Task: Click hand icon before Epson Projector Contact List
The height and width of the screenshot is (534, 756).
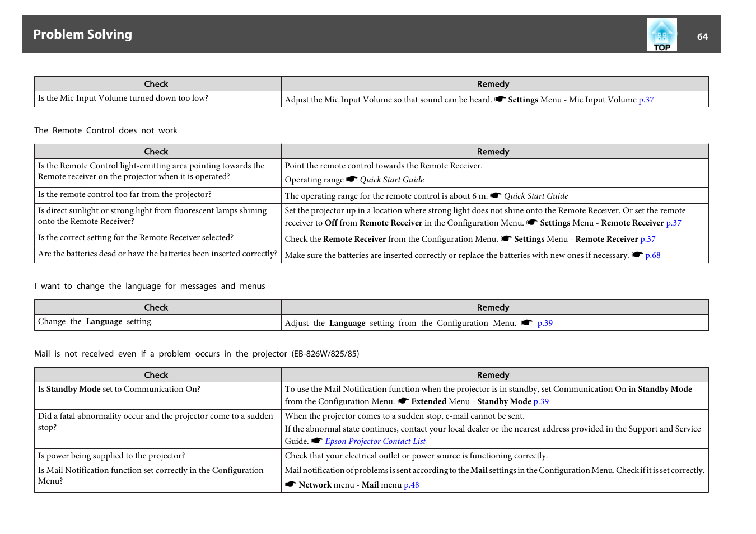Action: pos(317,441)
